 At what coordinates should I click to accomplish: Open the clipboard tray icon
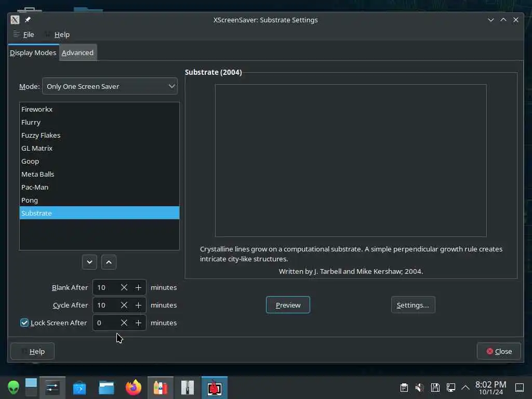pos(404,388)
